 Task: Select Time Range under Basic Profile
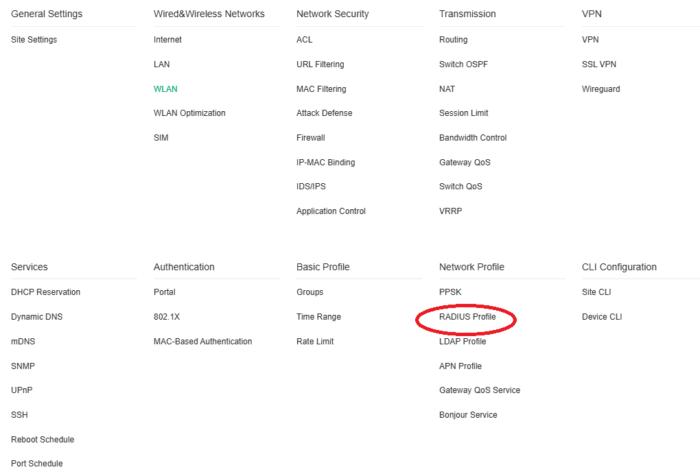[318, 317]
